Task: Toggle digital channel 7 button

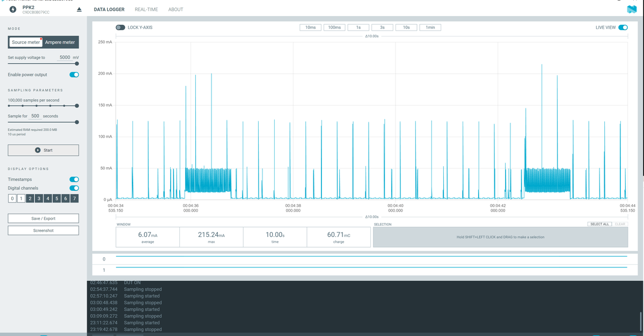Action: coord(75,199)
